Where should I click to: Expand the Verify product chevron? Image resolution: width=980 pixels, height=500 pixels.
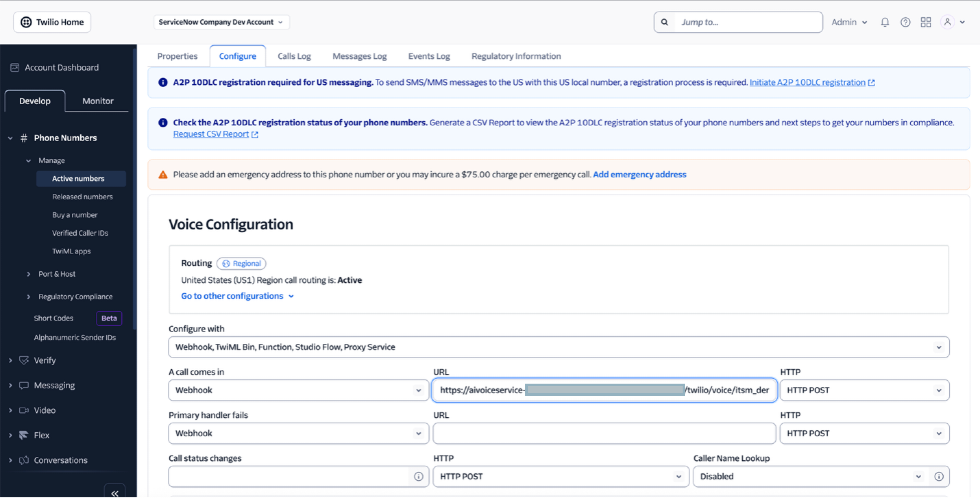[10, 361]
